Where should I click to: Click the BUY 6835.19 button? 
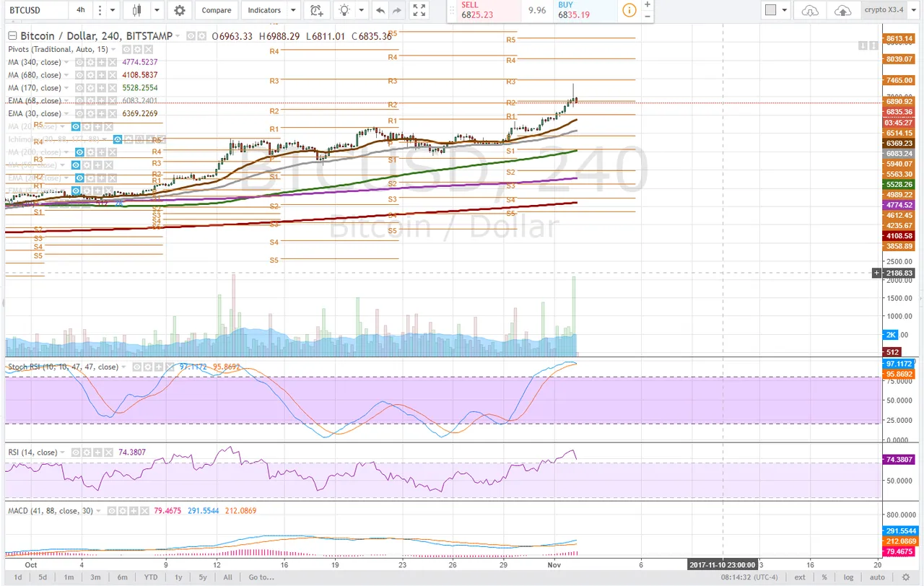tap(585, 10)
